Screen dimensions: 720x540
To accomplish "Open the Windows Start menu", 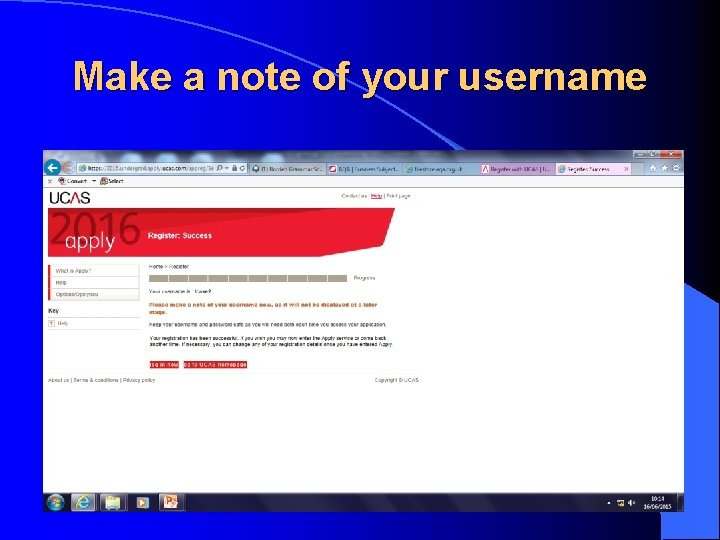I will [56, 503].
